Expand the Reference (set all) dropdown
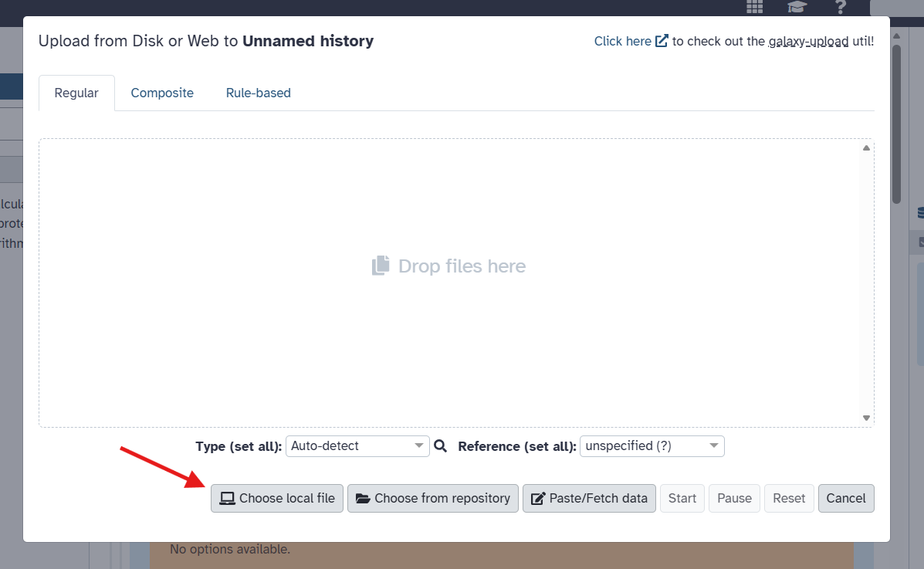The image size is (924, 569). tap(651, 446)
